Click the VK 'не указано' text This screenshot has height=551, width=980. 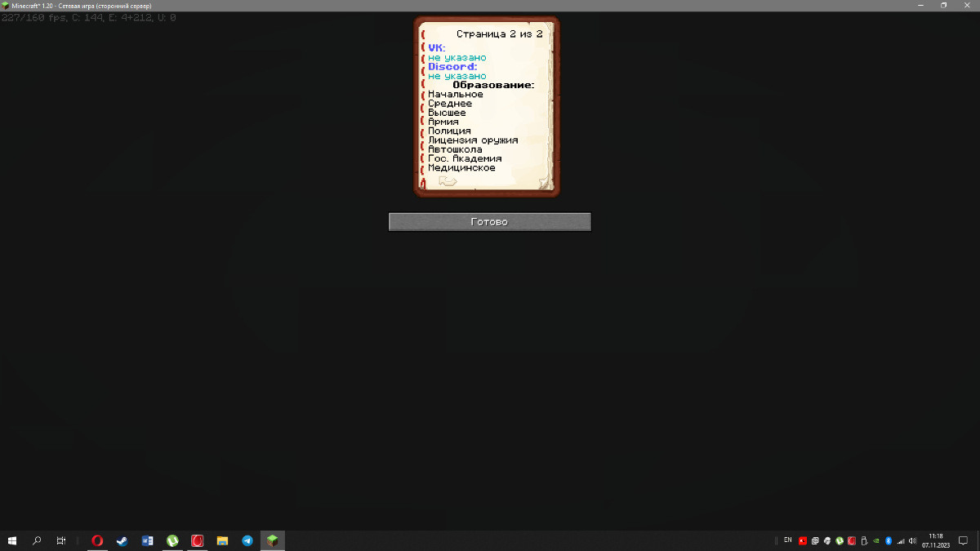point(457,58)
